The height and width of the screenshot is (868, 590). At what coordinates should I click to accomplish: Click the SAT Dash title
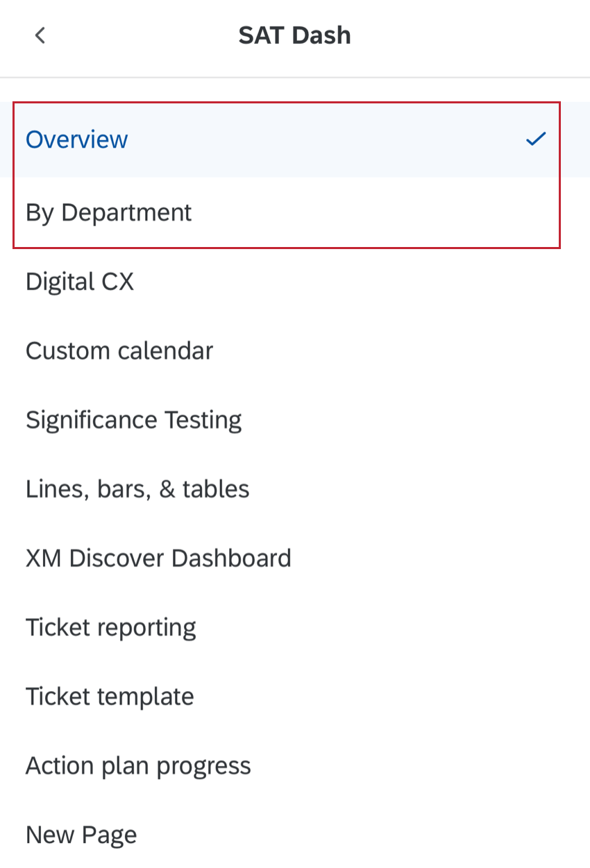(x=294, y=35)
